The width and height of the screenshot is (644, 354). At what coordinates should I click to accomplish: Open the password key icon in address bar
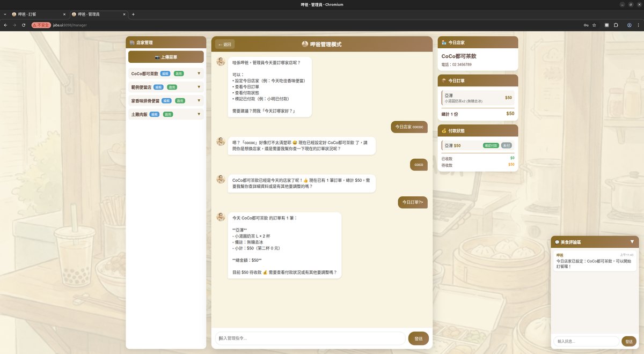585,25
